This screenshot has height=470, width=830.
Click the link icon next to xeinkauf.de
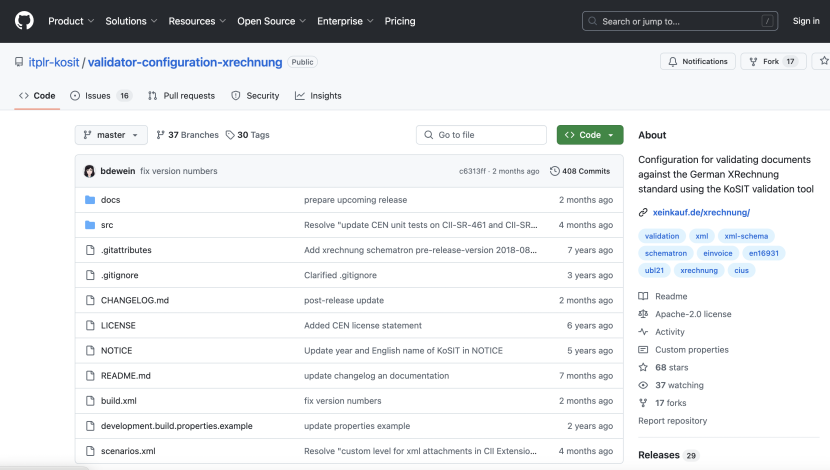click(x=643, y=212)
